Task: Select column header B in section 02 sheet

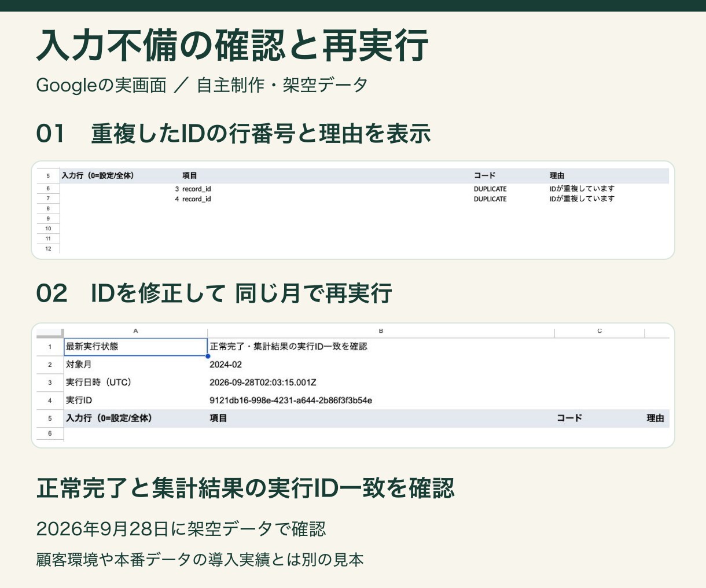Action: (x=381, y=332)
